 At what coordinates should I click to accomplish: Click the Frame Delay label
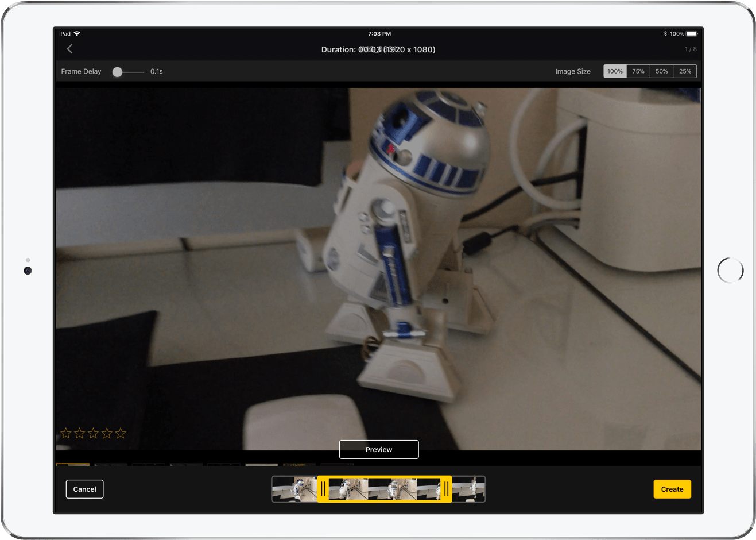(81, 72)
